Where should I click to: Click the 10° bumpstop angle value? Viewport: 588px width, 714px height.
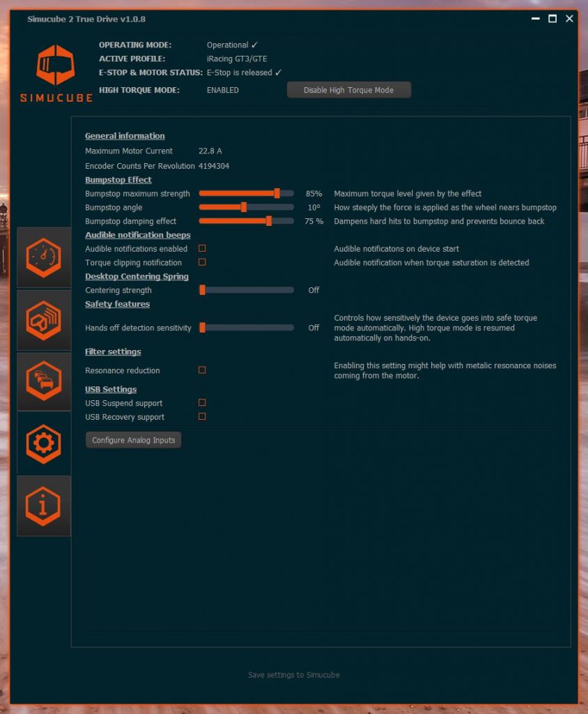pyautogui.click(x=314, y=208)
